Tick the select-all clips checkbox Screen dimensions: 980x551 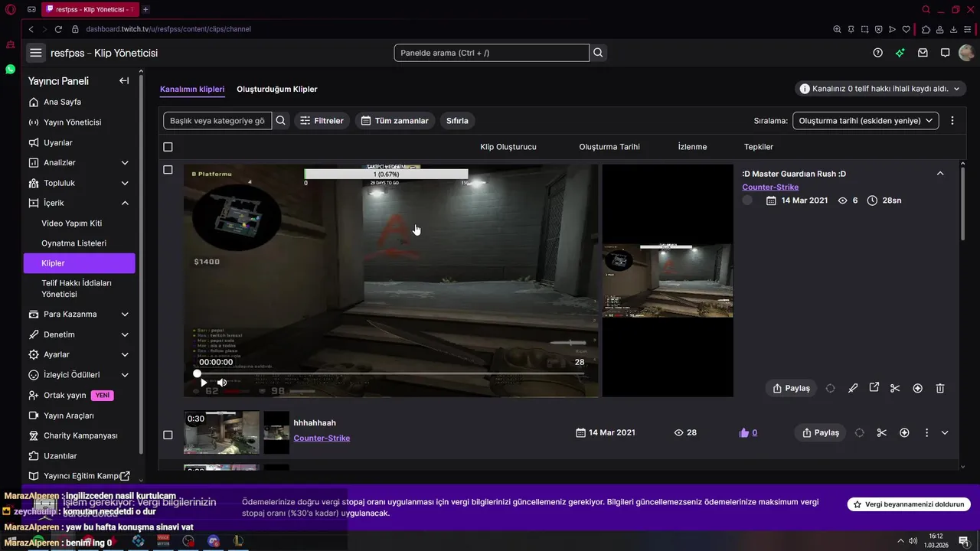point(168,147)
